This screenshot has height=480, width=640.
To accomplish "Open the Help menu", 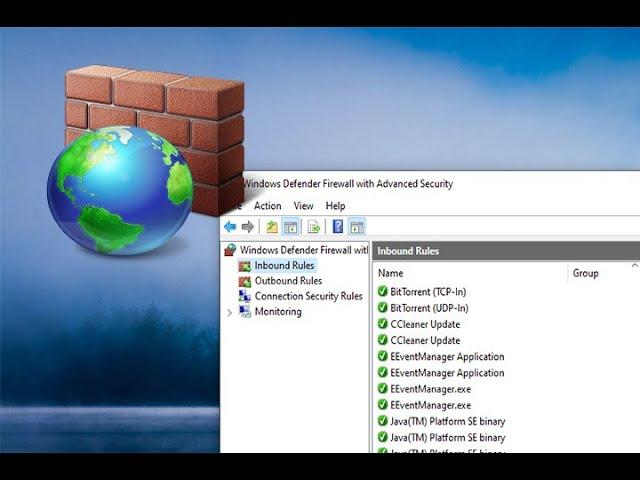I will [335, 206].
